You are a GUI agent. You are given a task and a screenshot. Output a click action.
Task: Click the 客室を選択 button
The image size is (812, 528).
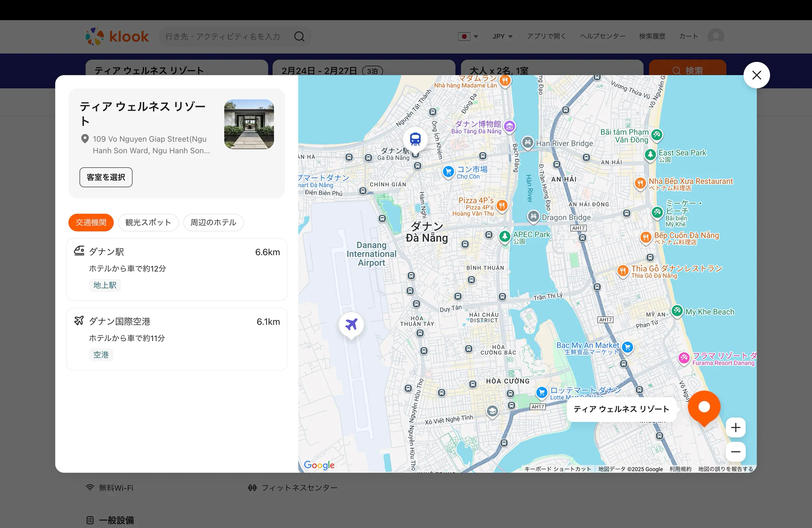pos(106,177)
